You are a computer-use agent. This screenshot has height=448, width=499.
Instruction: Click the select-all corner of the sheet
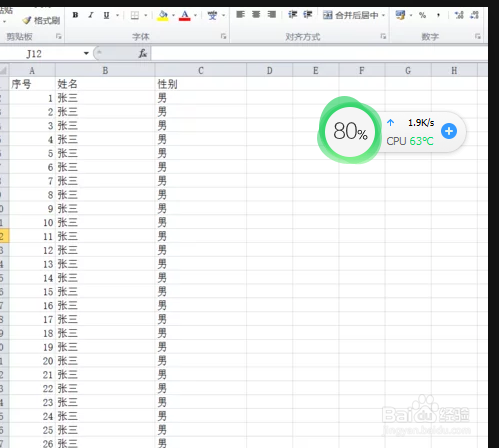click(x=4, y=70)
